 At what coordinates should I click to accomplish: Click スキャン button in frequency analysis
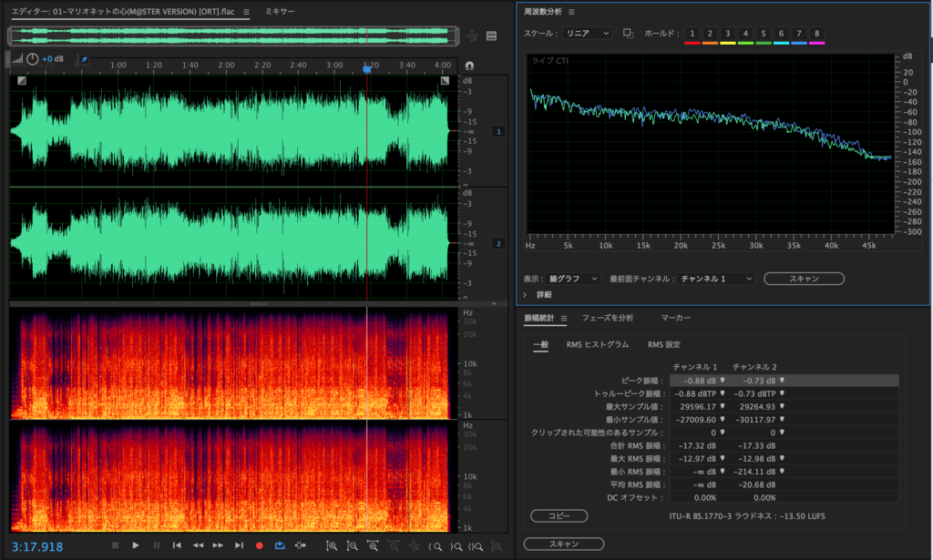pyautogui.click(x=804, y=279)
